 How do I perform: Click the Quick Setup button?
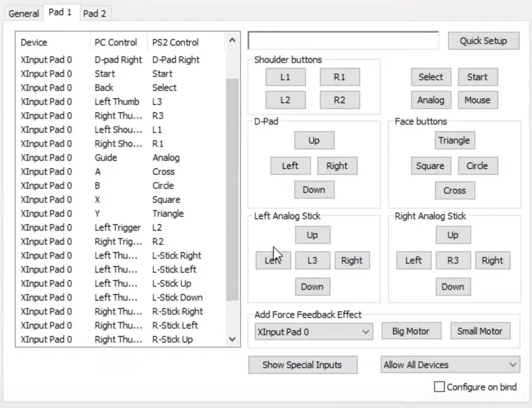483,41
